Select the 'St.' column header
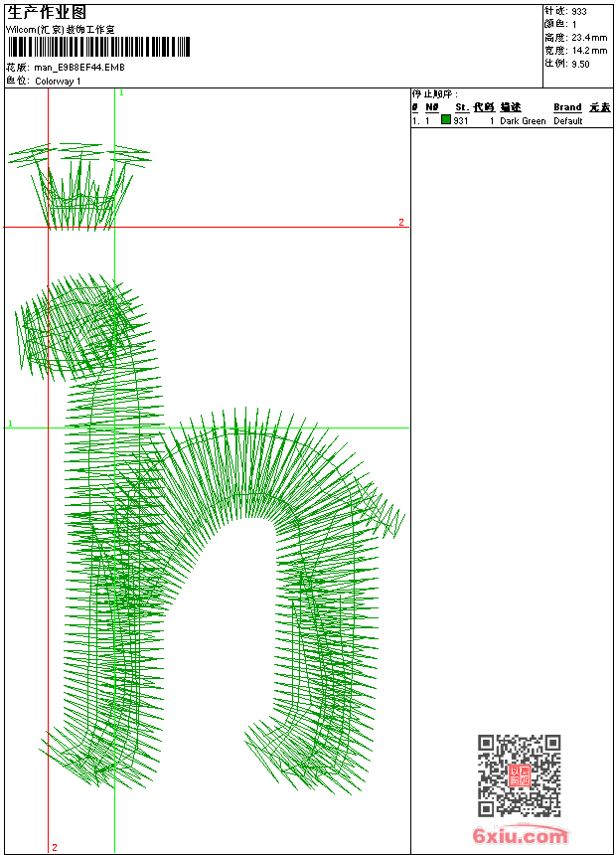Image resolution: width=616 pixels, height=855 pixels. click(x=462, y=107)
